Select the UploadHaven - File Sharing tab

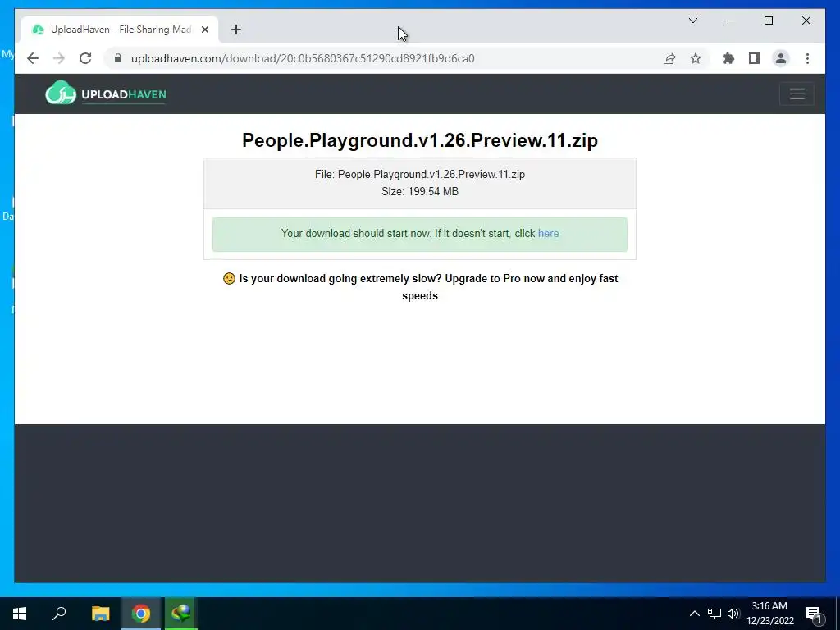click(121, 30)
